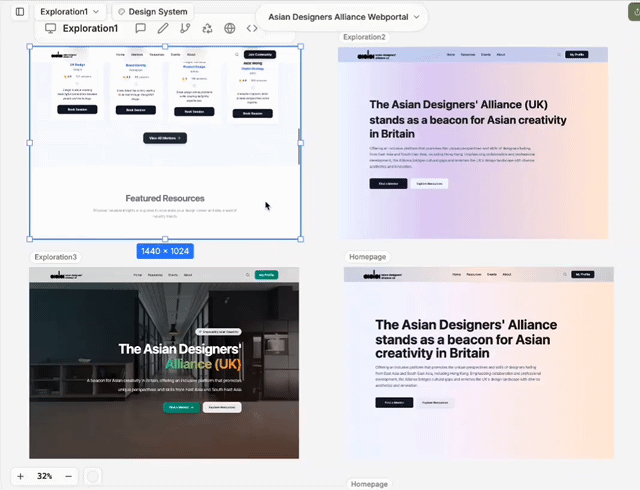Click My Profile button in Exploration2 navbar
Screen dimensions: 640x490
[x=576, y=54]
